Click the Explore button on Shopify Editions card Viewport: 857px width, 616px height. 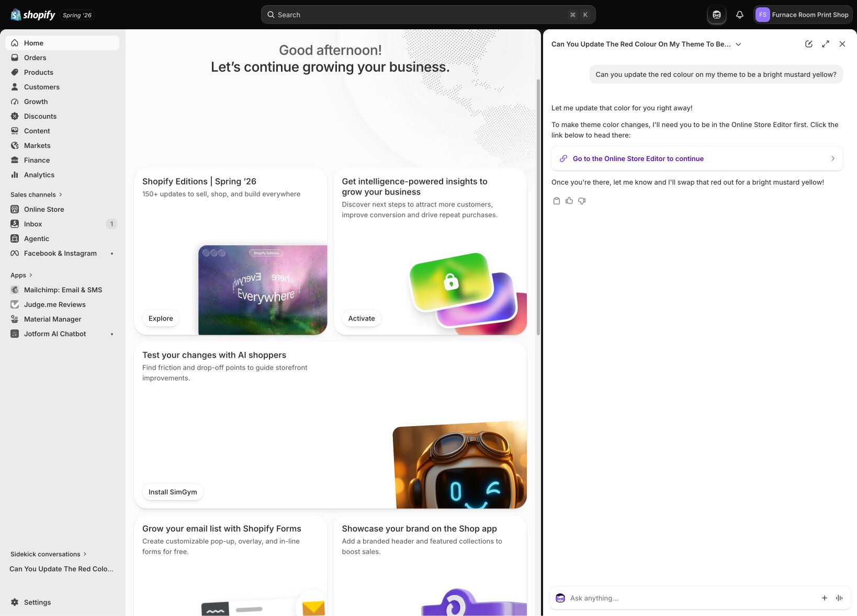(x=161, y=318)
